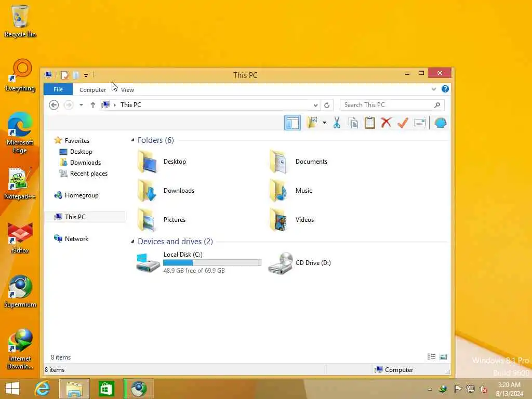This screenshot has height=399, width=532.
Task: Open dropdown arrow beside folder options icon
Action: [324, 123]
